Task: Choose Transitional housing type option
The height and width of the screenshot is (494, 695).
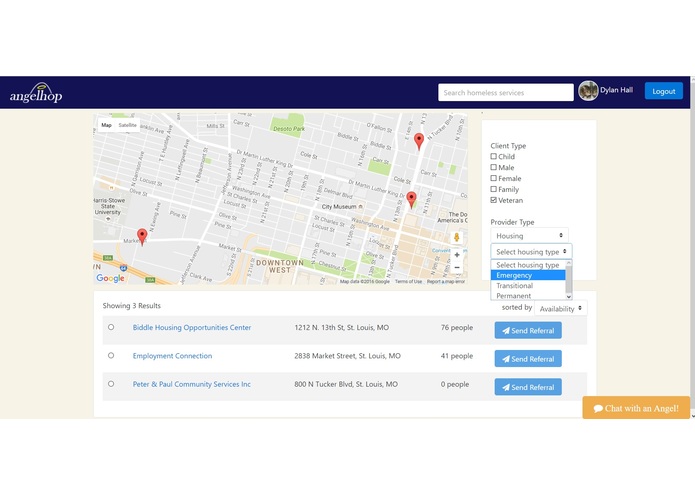Action: coord(527,286)
